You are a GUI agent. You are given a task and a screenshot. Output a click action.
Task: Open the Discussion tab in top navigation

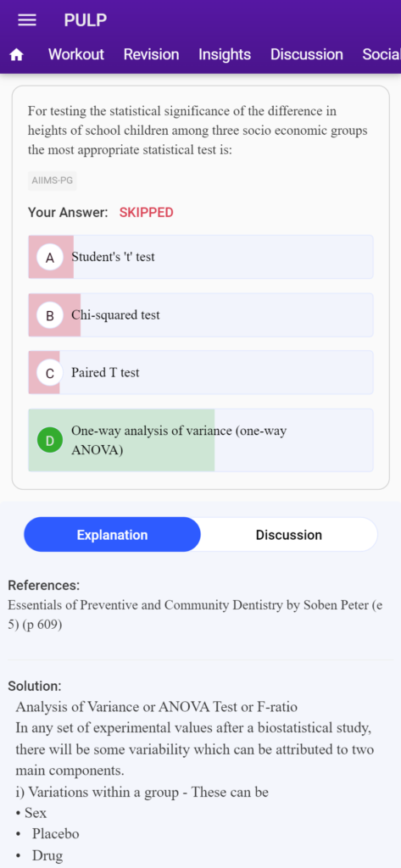(x=306, y=54)
